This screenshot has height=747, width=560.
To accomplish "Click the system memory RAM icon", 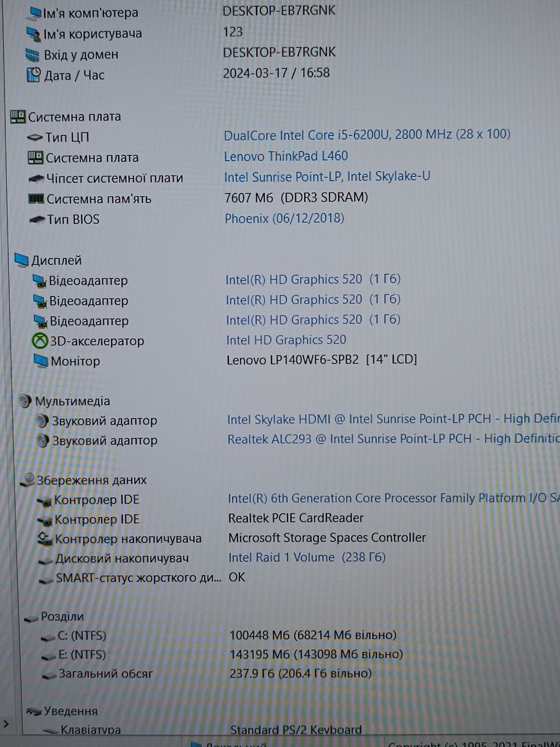I will point(37,199).
